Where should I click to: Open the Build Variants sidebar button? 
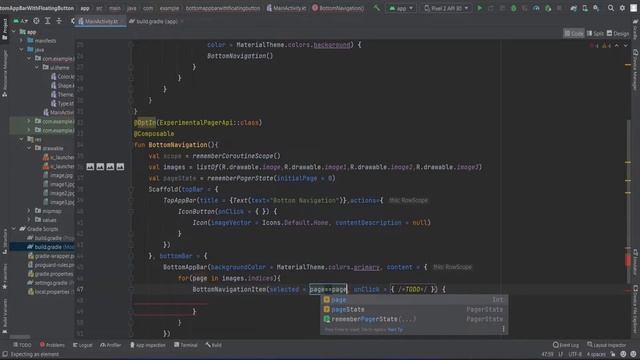click(4, 317)
